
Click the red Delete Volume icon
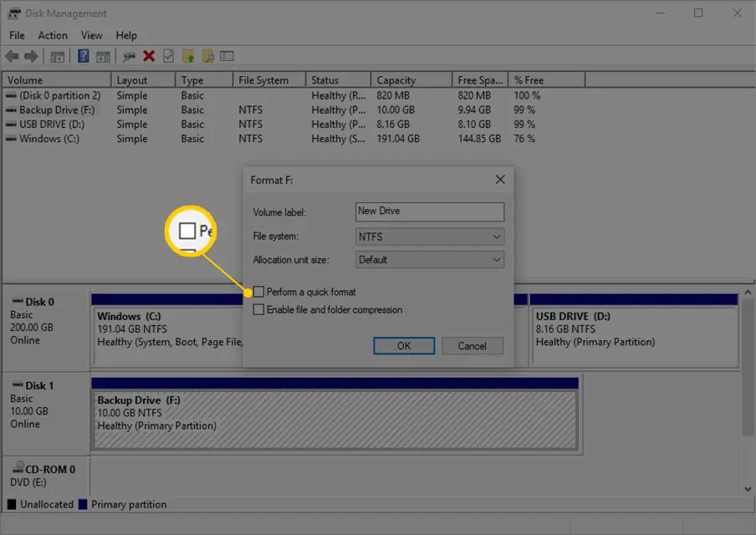click(x=149, y=56)
